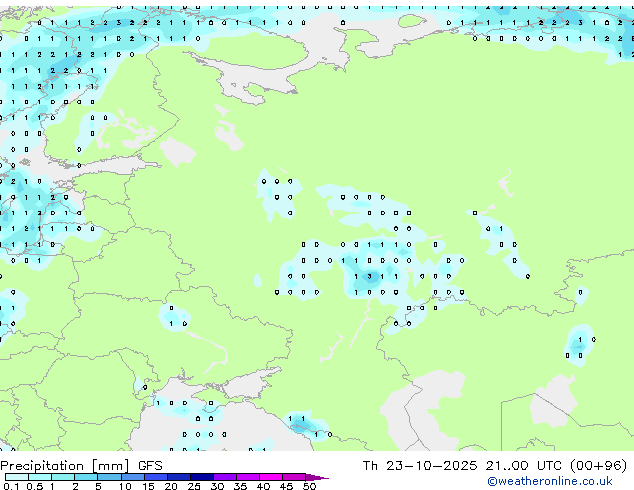
Task: Click the '20' legend scale label
Action: [171, 486]
